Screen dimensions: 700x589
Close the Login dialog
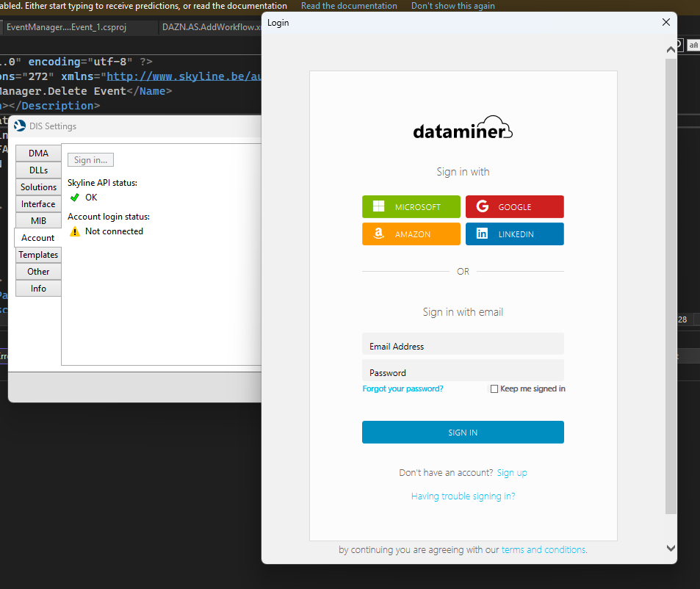665,22
